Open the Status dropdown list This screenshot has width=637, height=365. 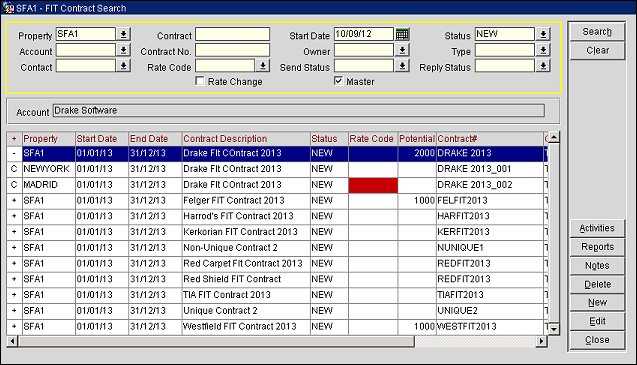point(543,34)
